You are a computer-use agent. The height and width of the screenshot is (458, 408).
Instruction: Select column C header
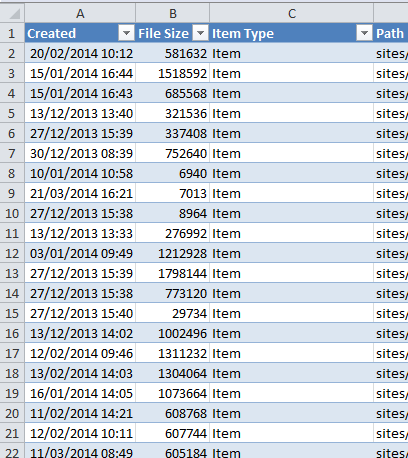pos(291,13)
